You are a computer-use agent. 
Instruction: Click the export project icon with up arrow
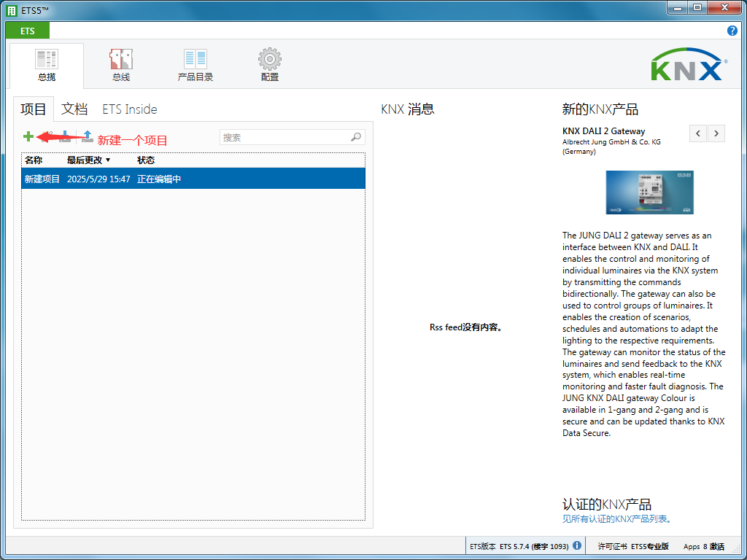coord(88,136)
